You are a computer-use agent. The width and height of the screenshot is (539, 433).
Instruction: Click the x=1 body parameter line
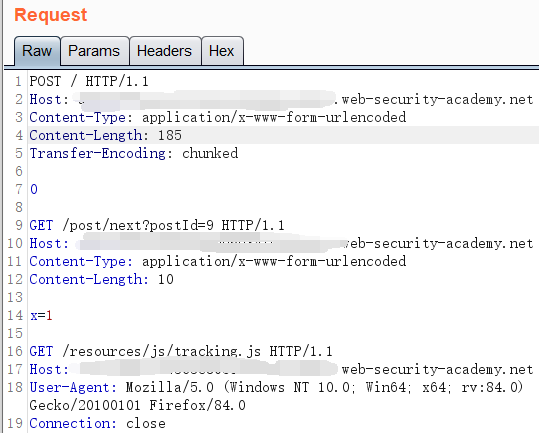point(41,315)
